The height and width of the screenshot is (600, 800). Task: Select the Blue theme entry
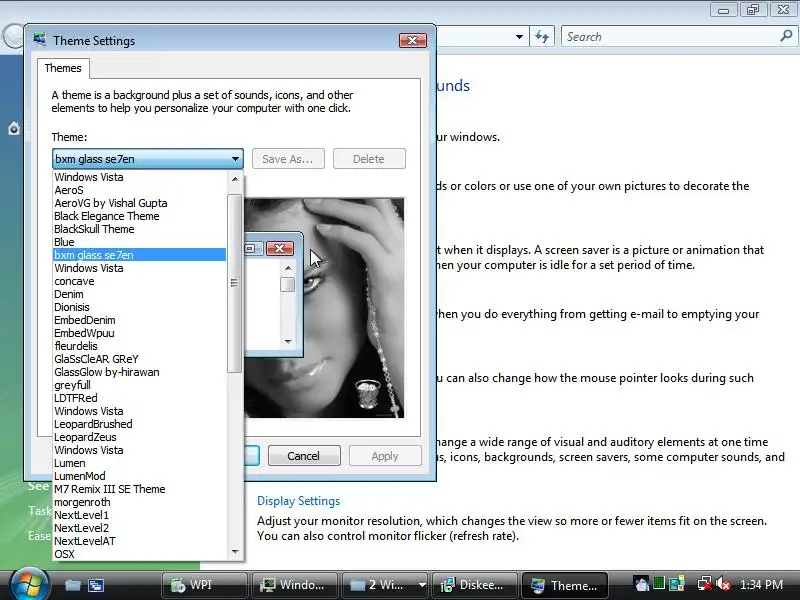click(x=139, y=242)
